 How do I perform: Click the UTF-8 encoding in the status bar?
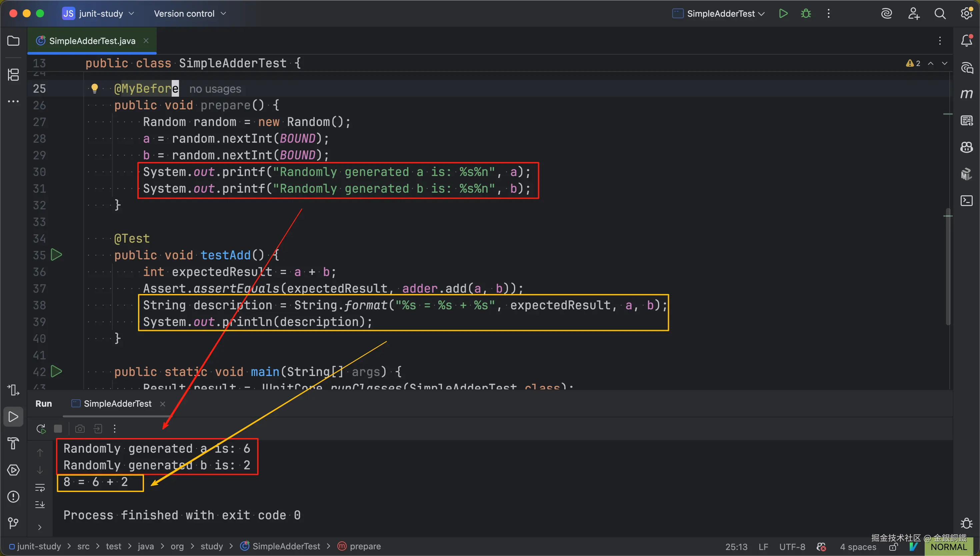[x=792, y=546]
